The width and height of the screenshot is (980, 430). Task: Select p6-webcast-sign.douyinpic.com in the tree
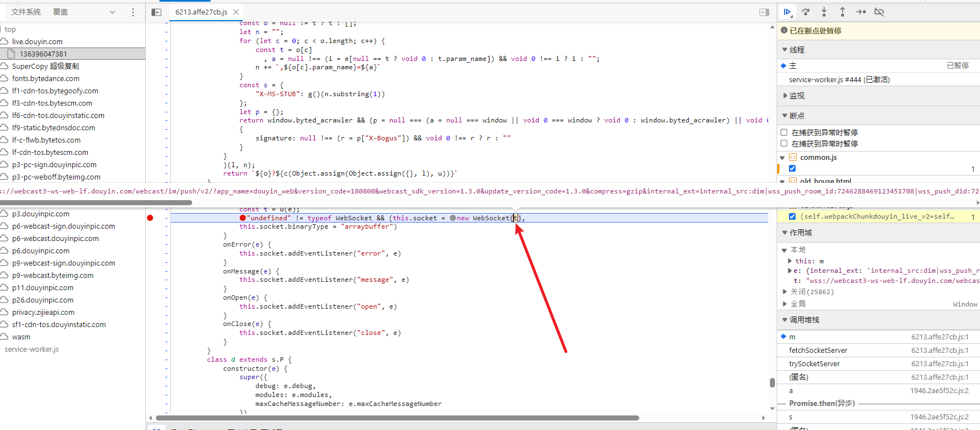(64, 226)
